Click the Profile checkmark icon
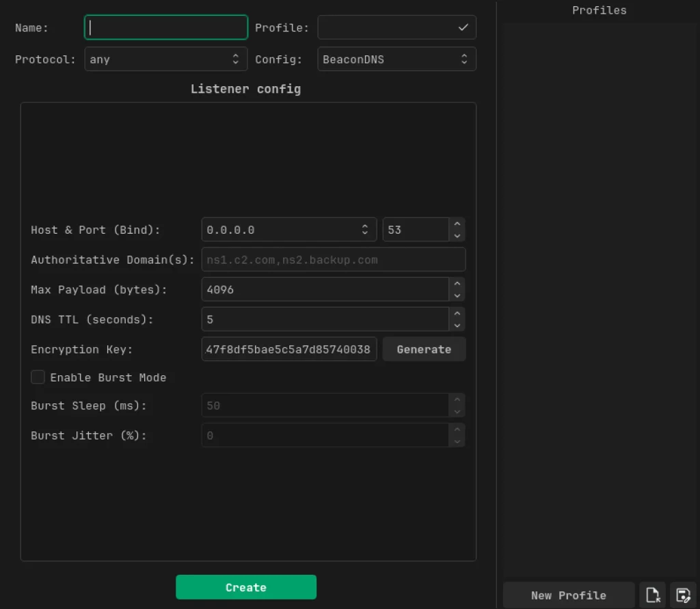The height and width of the screenshot is (609, 700). coord(463,27)
